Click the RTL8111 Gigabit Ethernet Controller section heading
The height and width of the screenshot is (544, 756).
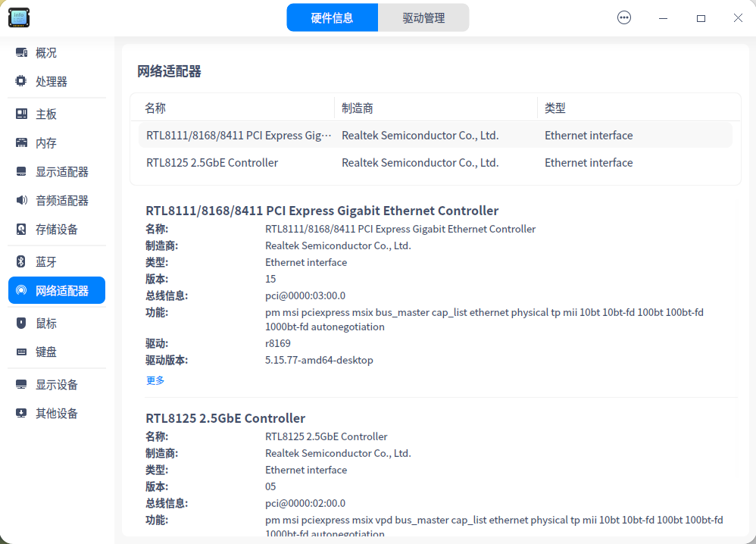point(322,211)
